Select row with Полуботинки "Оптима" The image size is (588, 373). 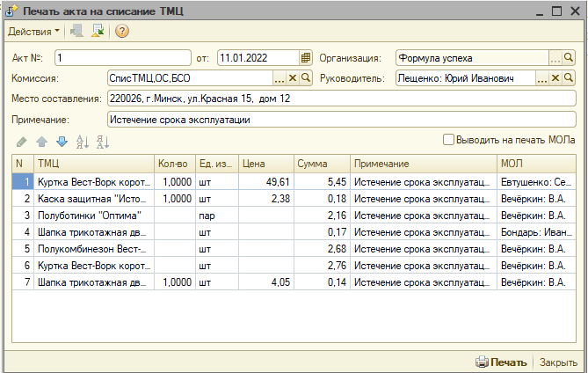92,215
